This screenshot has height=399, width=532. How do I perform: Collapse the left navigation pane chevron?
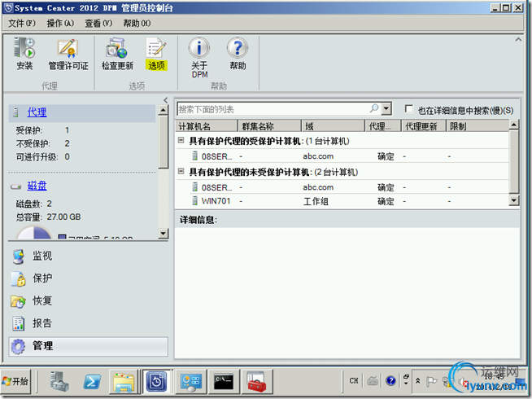click(x=166, y=100)
